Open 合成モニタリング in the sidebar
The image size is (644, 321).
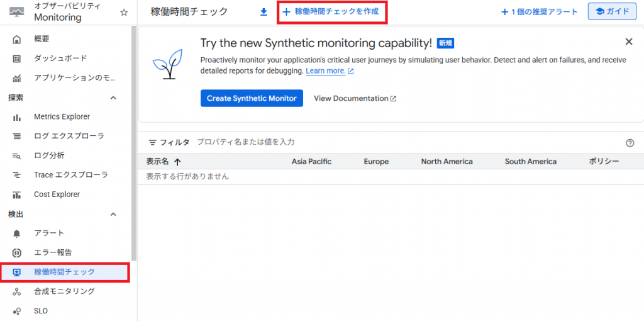(64, 291)
